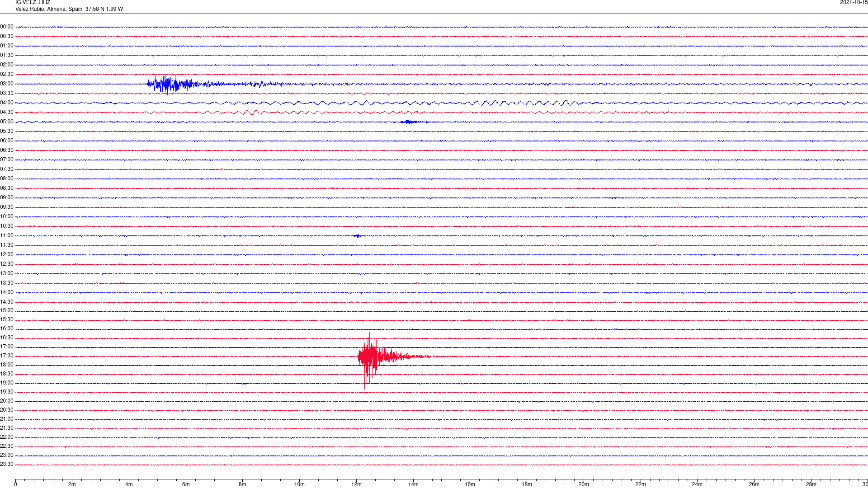This screenshot has height=488, width=868.
Task: Select the 11:00 time row label
Action: [7, 235]
